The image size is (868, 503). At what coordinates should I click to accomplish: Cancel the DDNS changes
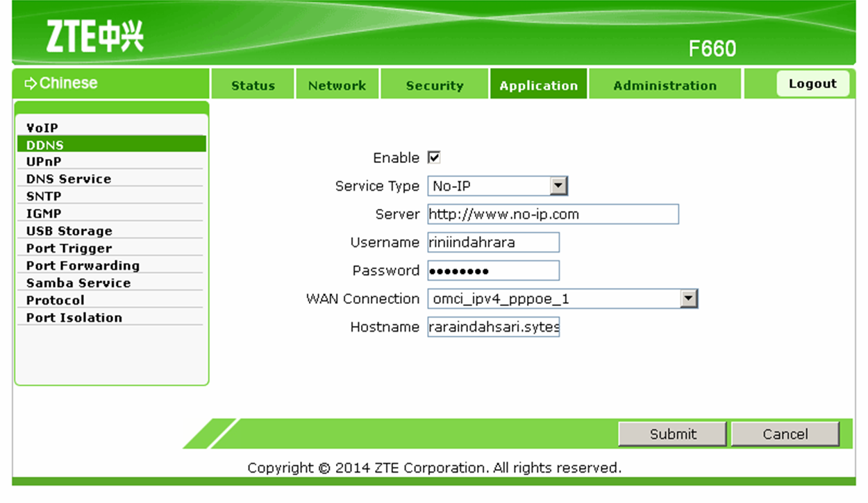[x=785, y=434]
